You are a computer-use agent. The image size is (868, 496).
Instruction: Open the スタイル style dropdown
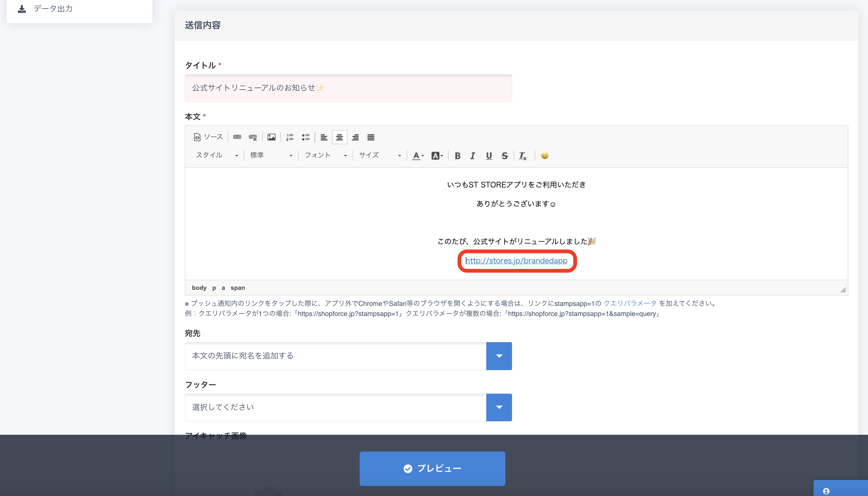tap(217, 155)
